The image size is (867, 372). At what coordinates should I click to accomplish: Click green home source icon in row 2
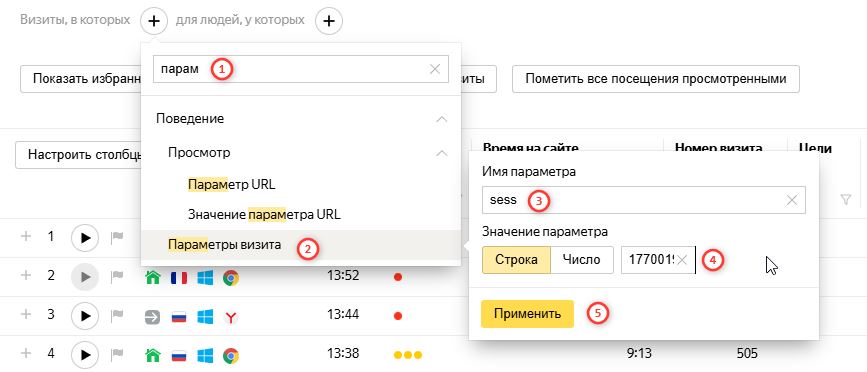[x=153, y=277]
